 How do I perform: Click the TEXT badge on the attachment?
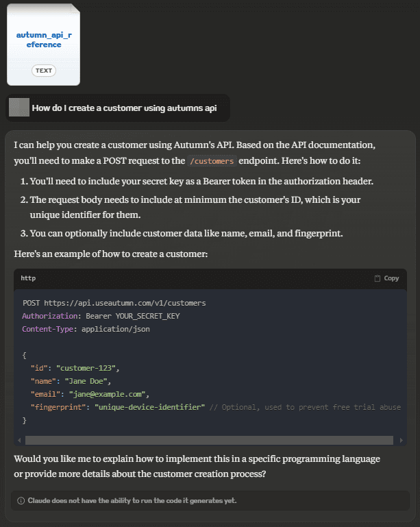[x=44, y=71]
